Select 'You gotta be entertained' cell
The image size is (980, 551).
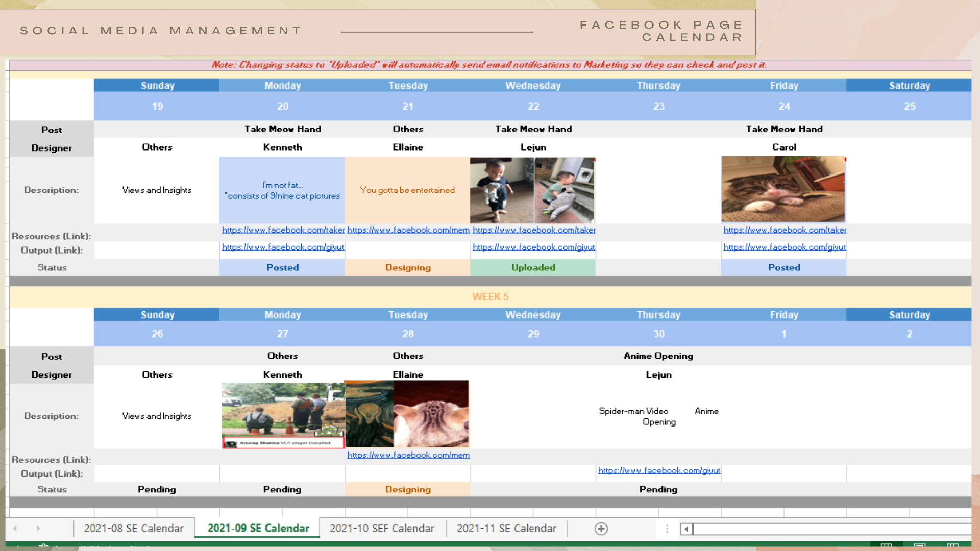[x=407, y=190]
